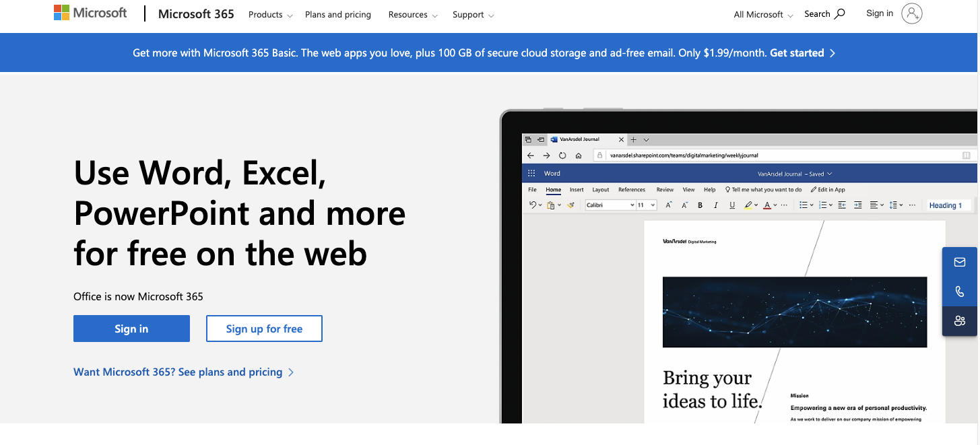Viewport: 980px width, 445px height.
Task: Click the Format Painter icon in Word image
Action: [570, 205]
